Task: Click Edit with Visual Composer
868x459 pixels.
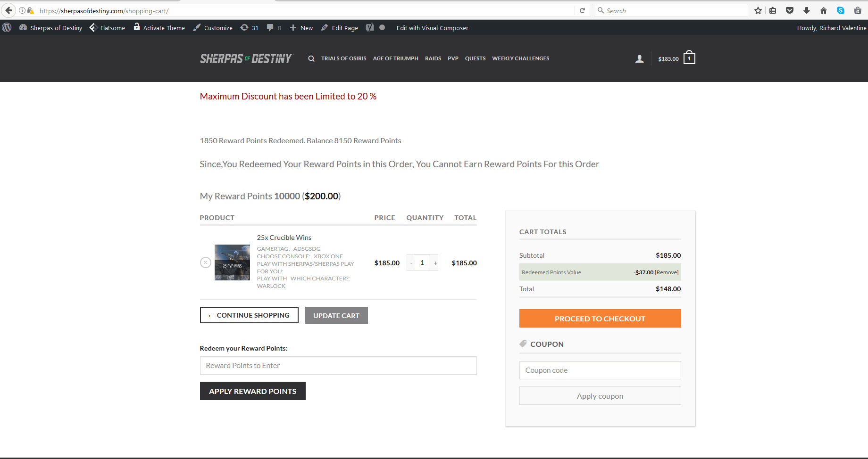Action: tap(433, 28)
